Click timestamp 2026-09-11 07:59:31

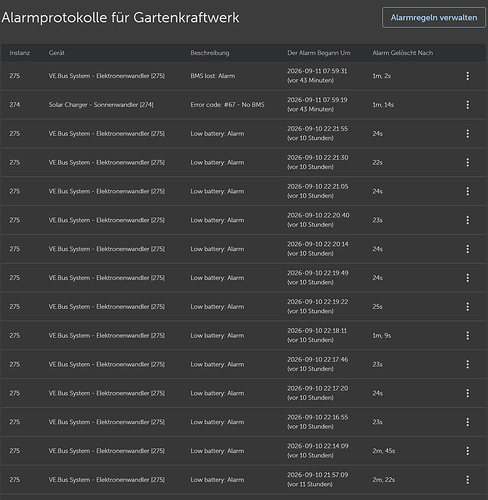[x=317, y=71]
